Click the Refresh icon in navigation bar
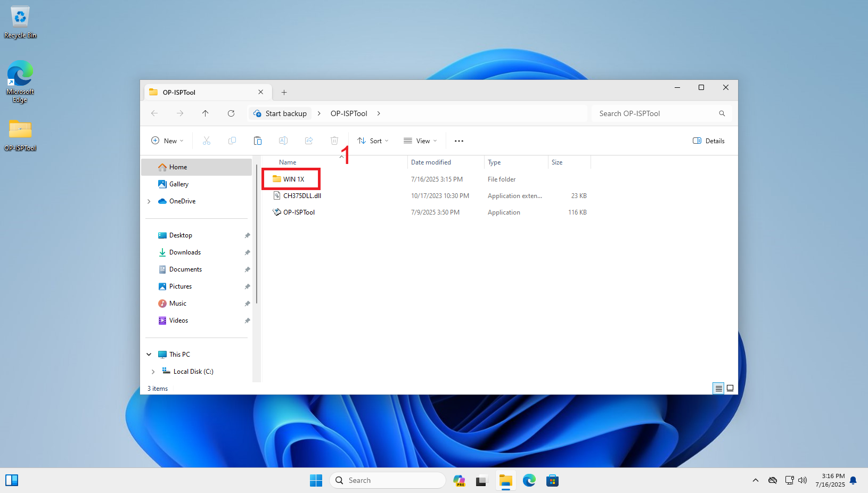 point(231,113)
